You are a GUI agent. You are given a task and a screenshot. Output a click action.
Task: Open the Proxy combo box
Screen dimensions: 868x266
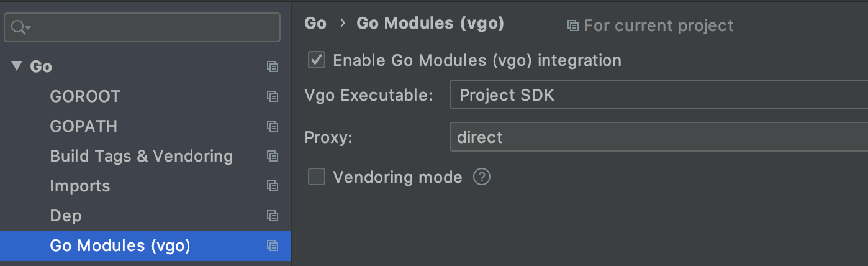pyautogui.click(x=659, y=137)
